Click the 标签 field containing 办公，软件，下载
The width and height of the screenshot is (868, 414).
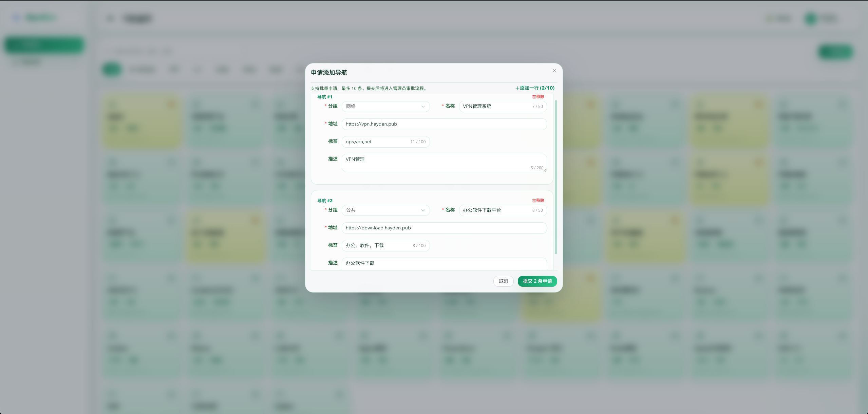click(377, 246)
